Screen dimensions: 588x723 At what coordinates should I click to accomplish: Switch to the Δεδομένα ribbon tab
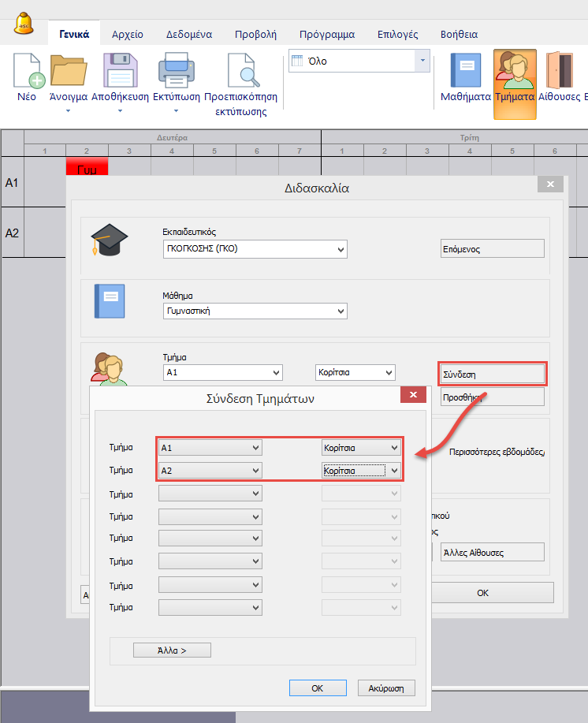tap(189, 35)
